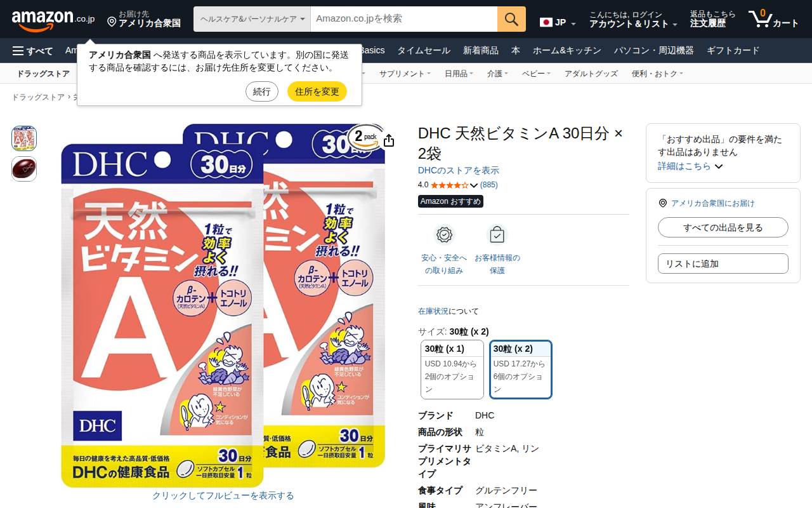Expand the star rating dropdown arrow

point(474,185)
